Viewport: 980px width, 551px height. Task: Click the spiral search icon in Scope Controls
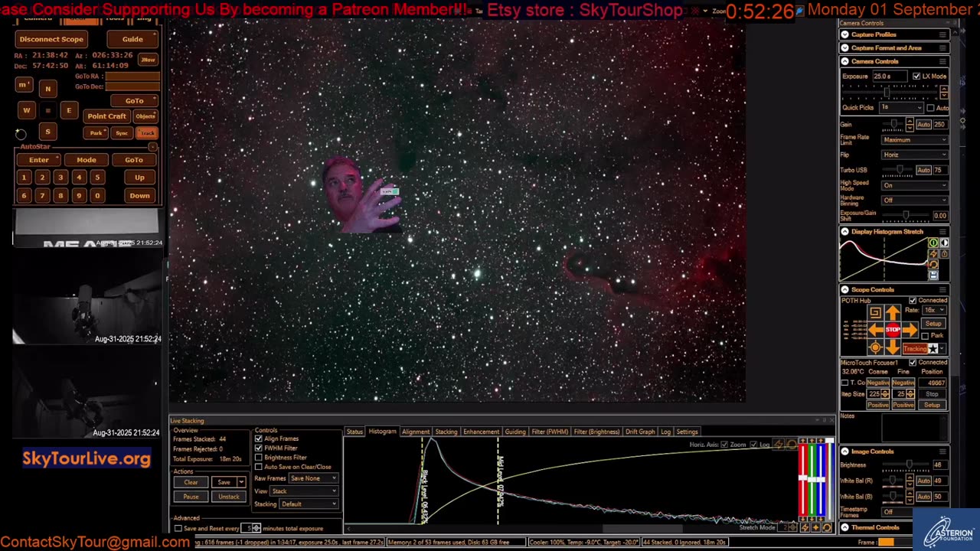876,313
